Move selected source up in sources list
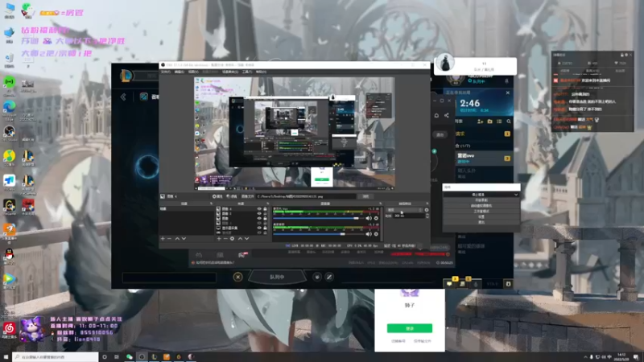This screenshot has height=362, width=644. (x=240, y=238)
